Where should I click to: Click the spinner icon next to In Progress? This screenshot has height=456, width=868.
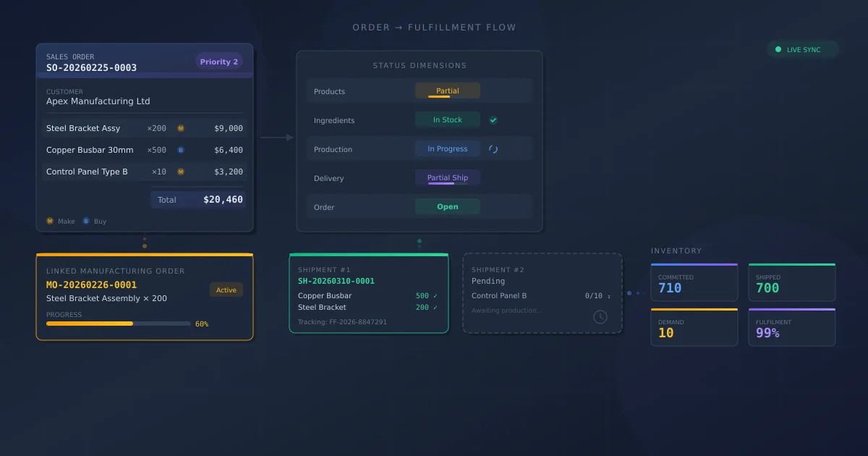click(493, 148)
